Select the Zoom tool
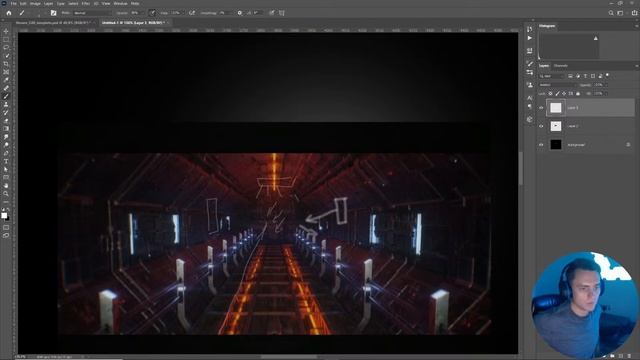Screen dimensions: 640x360 point(6,194)
